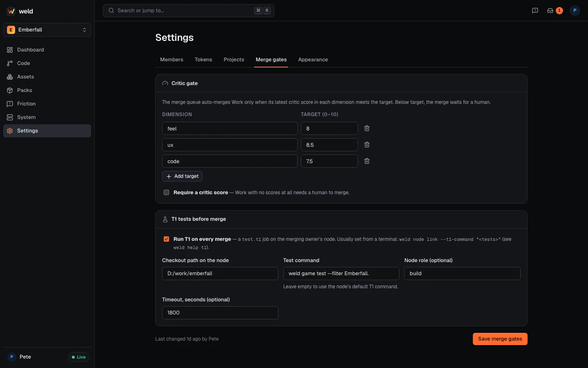Viewport: 588px width, 368px height.
Task: Click the Checkout path on the node field
Action: (x=220, y=274)
